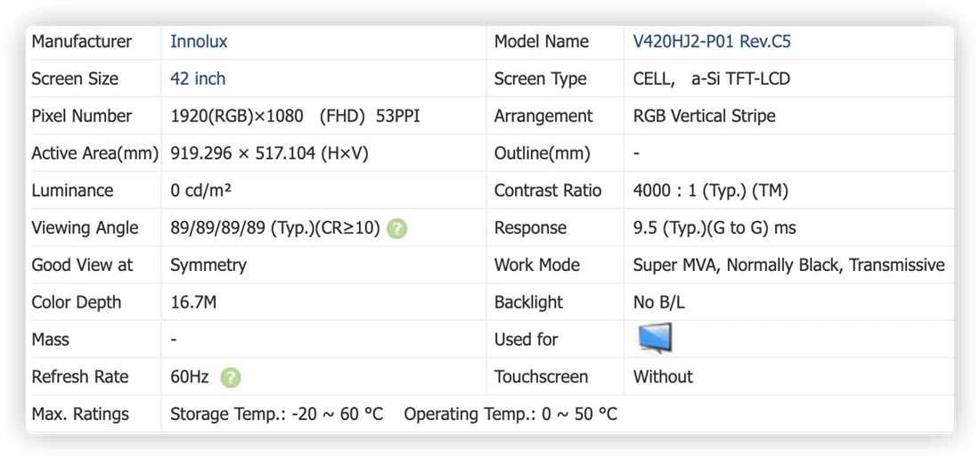Select the Outline(mm) label

[543, 153]
